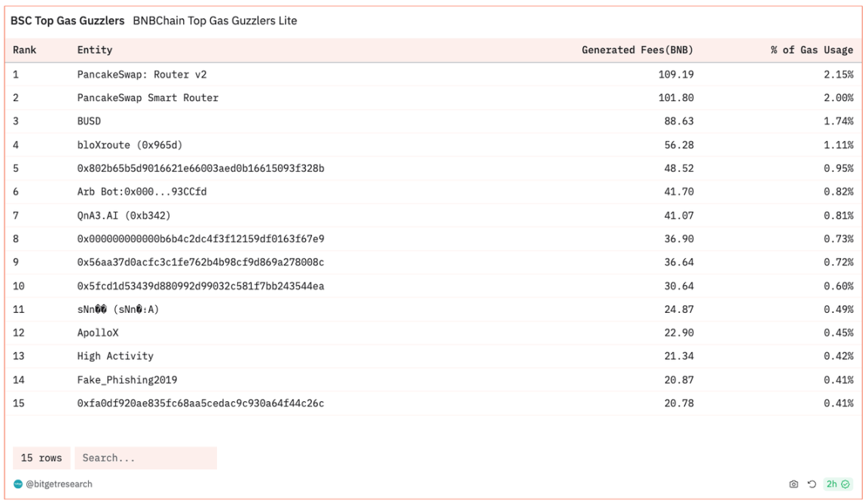Viewport: 868px width, 503px height.
Task: Open the @bitgetresearch profile link
Action: (59, 484)
